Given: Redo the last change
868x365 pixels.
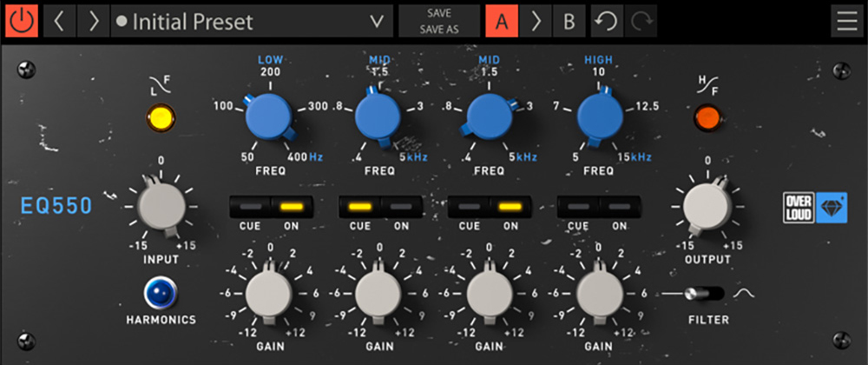Looking at the screenshot, I should 641,21.
